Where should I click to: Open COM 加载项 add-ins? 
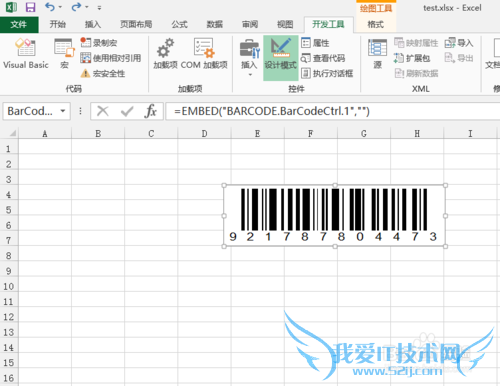204,53
